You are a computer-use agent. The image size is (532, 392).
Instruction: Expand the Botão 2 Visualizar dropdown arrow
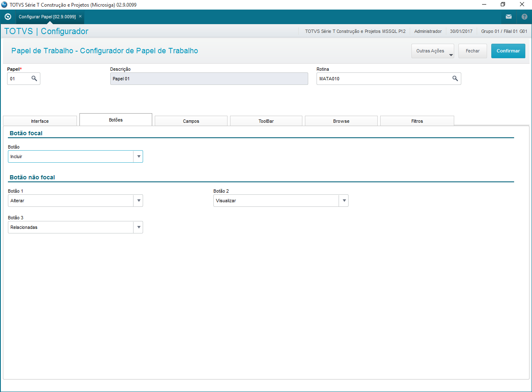344,201
